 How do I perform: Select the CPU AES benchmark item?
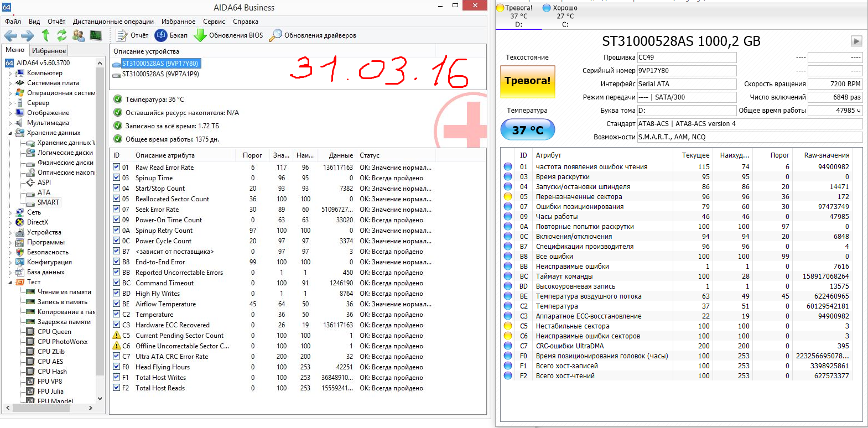[50, 362]
